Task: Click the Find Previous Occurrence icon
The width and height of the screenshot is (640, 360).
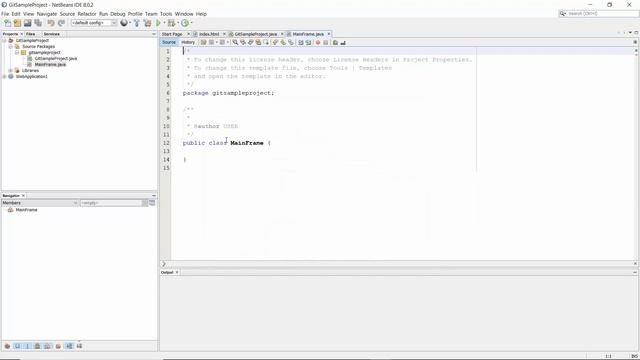Action: (243, 42)
